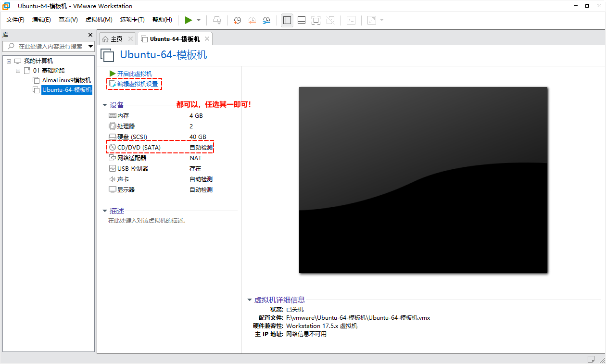Open the power options dropdown arrow
606x364 pixels.
click(x=199, y=20)
